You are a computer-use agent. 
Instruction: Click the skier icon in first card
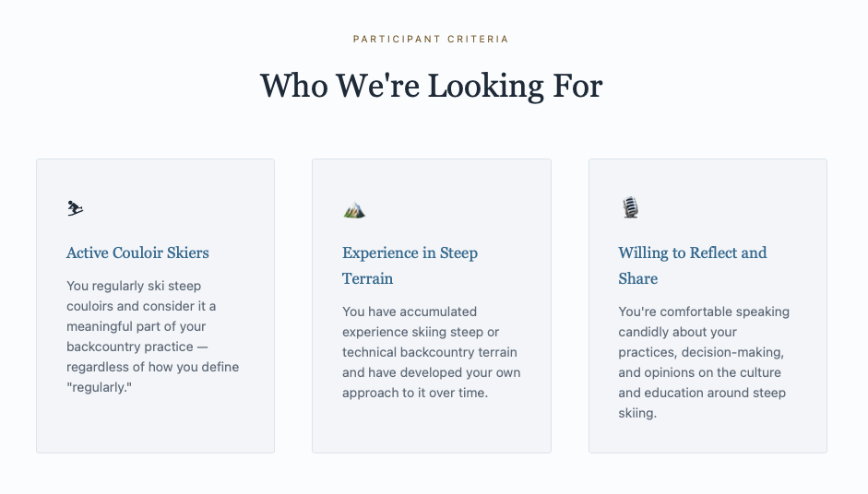[76, 209]
